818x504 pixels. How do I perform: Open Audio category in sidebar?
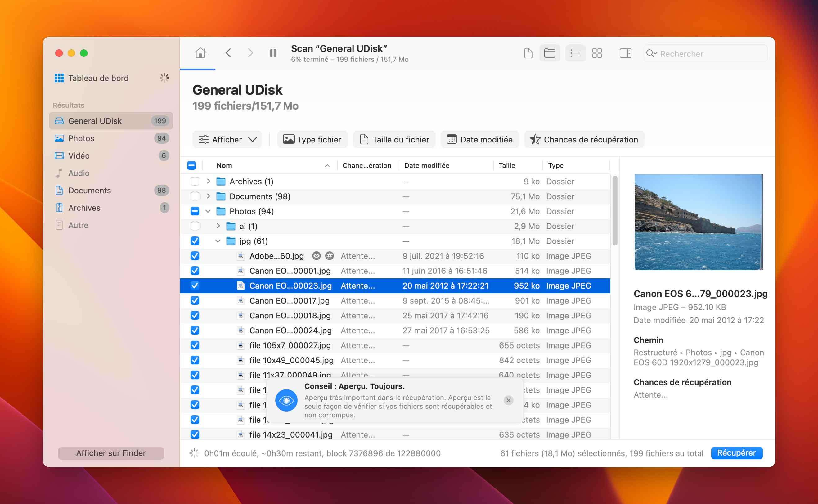point(111,173)
